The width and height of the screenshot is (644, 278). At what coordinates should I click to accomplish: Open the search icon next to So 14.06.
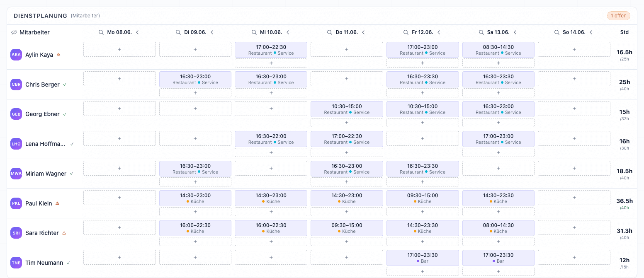click(557, 32)
